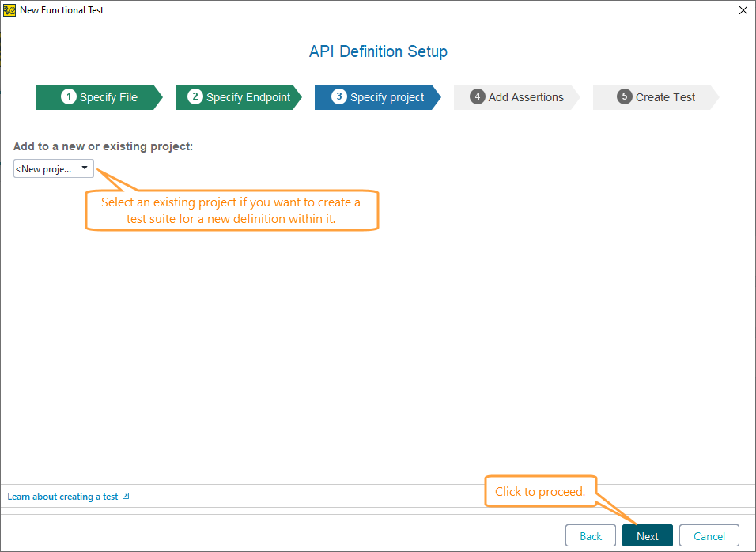Image resolution: width=756 pixels, height=552 pixels.
Task: Expand the '<New project>' combo box arrow
Action: (84, 168)
